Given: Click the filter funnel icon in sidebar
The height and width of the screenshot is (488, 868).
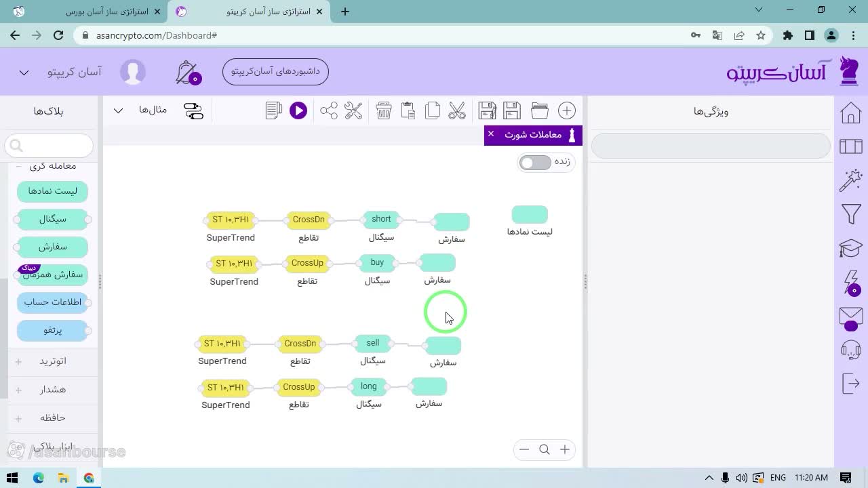Looking at the screenshot, I should (x=851, y=214).
